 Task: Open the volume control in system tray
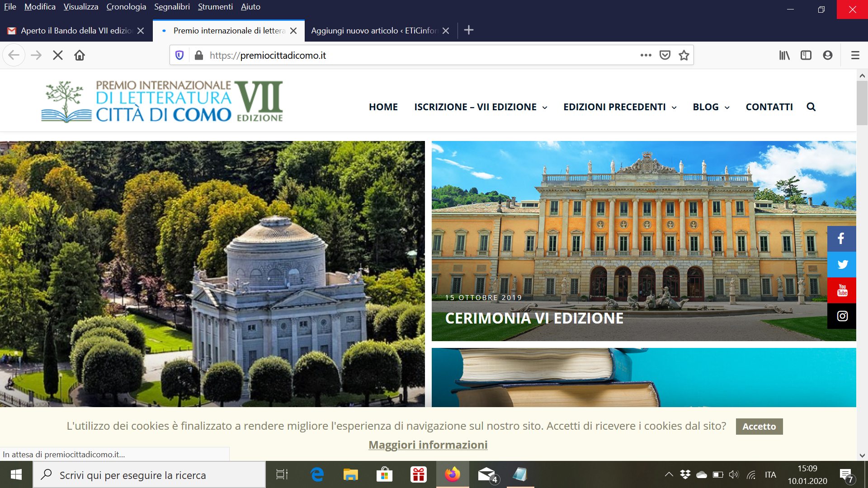pos(734,474)
